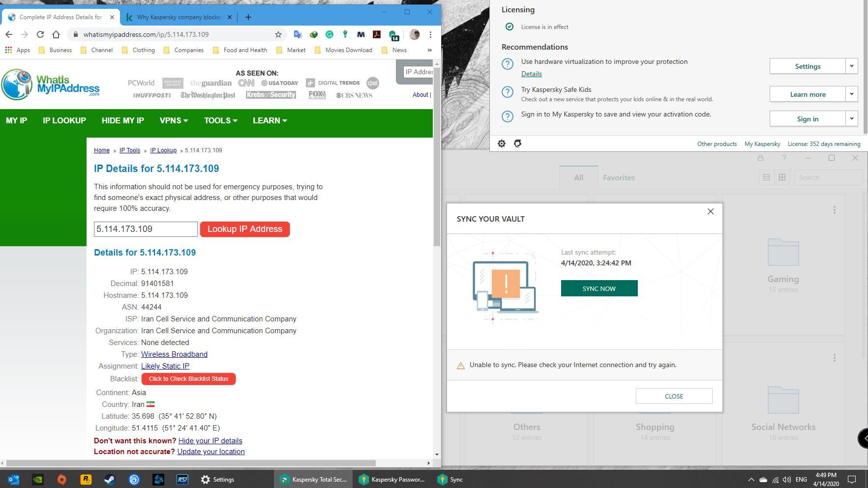Select the All tab in Password Manager
Image resolution: width=868 pixels, height=488 pixels.
[x=579, y=177]
